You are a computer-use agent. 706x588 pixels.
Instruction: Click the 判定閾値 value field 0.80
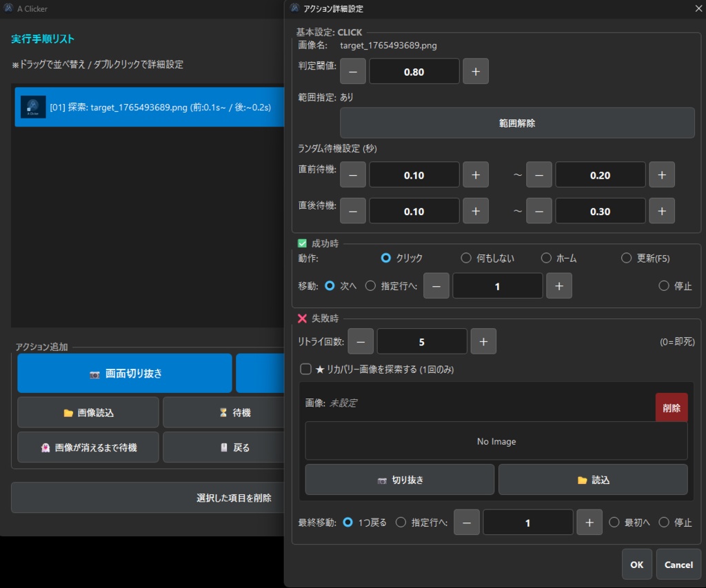[414, 71]
